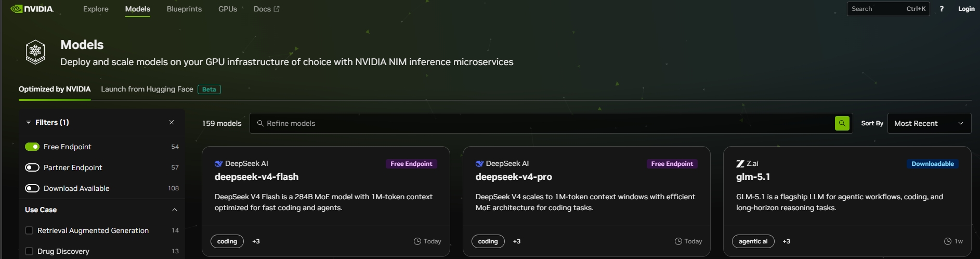This screenshot has height=259, width=980.
Task: Open the Blueprints tab in navigation
Action: click(x=184, y=9)
